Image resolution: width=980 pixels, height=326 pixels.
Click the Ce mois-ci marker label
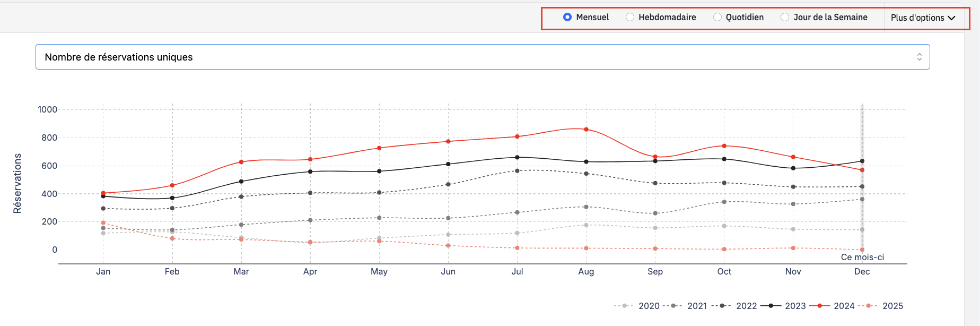point(862,257)
